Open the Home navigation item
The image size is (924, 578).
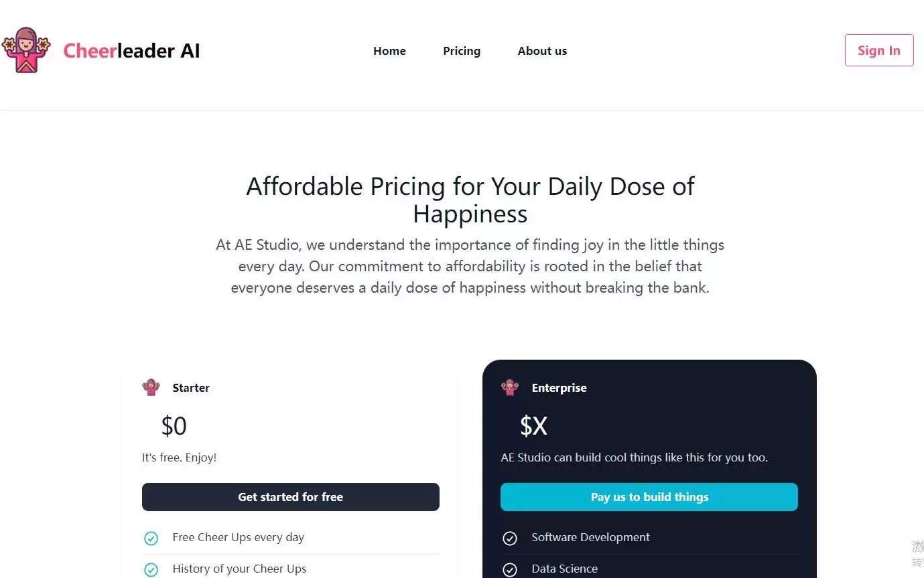(389, 51)
